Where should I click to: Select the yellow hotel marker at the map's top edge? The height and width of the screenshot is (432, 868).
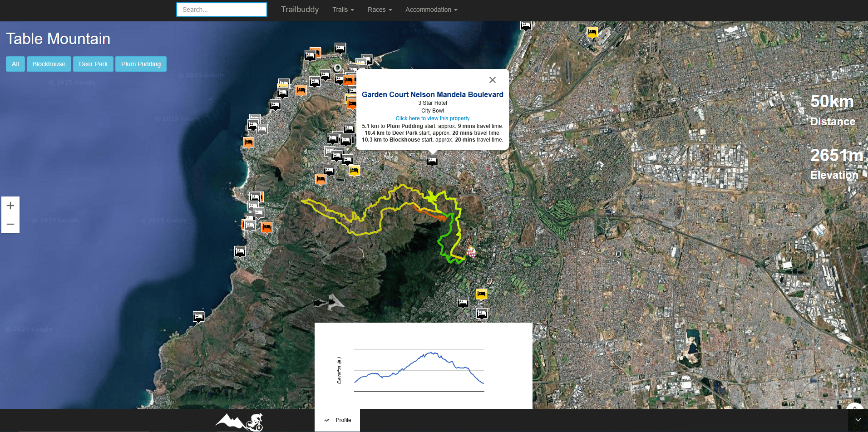592,33
